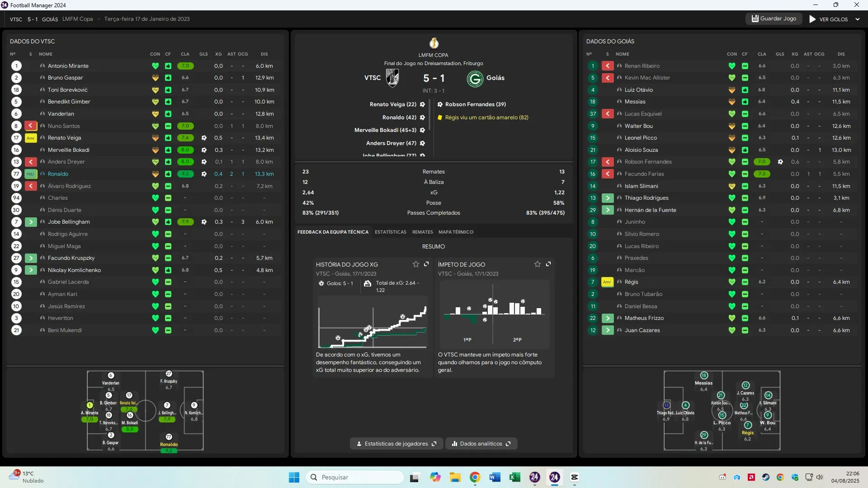Open Excel from the Windows taskbar
The height and width of the screenshot is (488, 868).
click(514, 477)
